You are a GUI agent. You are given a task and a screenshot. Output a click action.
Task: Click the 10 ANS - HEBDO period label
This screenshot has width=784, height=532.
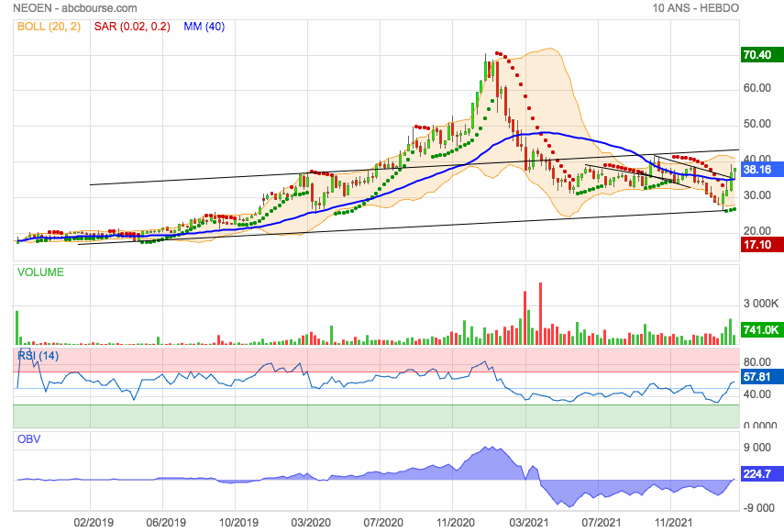pos(695,8)
